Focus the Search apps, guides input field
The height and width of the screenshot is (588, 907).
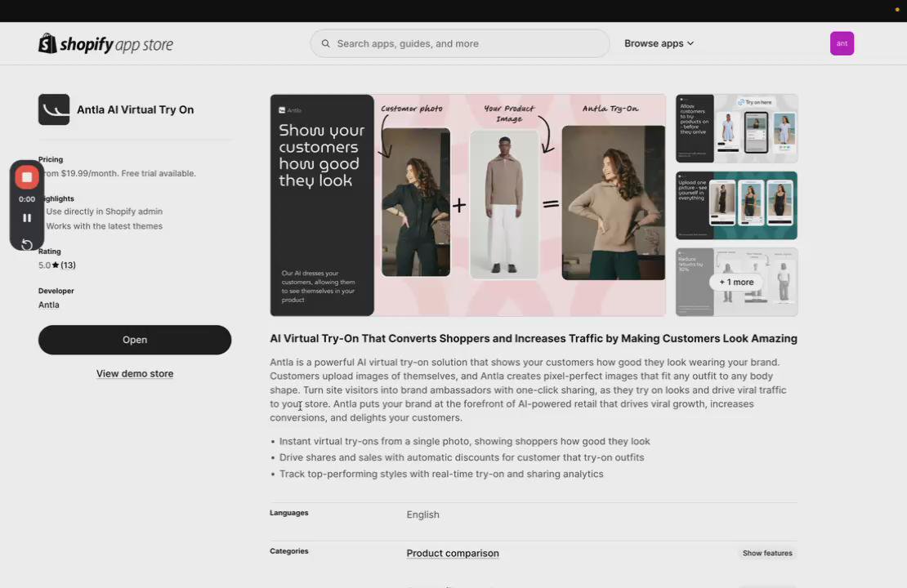[x=460, y=43]
